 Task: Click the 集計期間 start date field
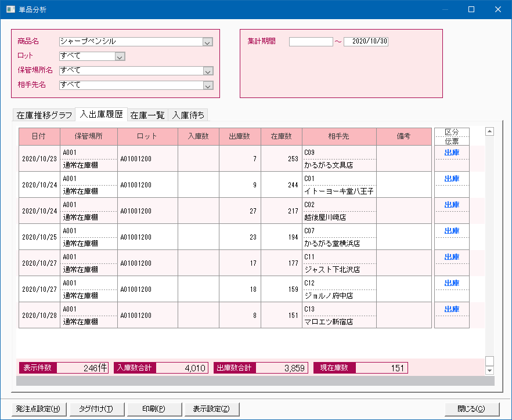(x=311, y=42)
